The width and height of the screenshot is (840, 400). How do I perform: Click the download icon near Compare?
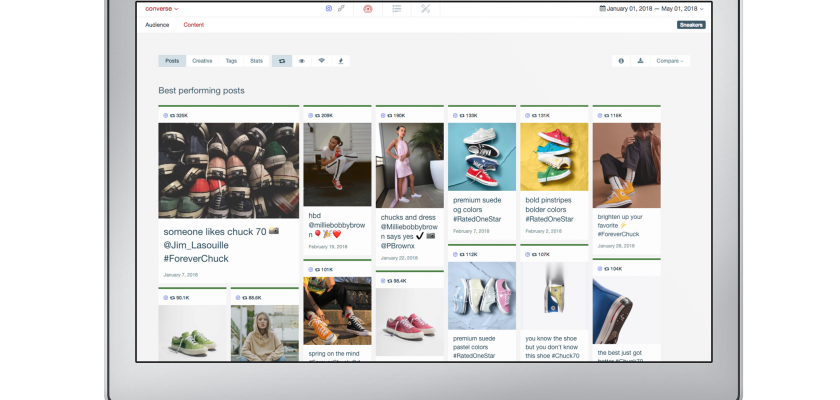point(640,61)
